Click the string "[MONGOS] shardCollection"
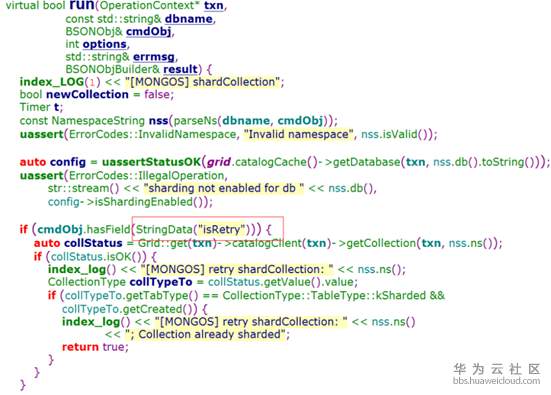The width and height of the screenshot is (551, 395). point(202,82)
